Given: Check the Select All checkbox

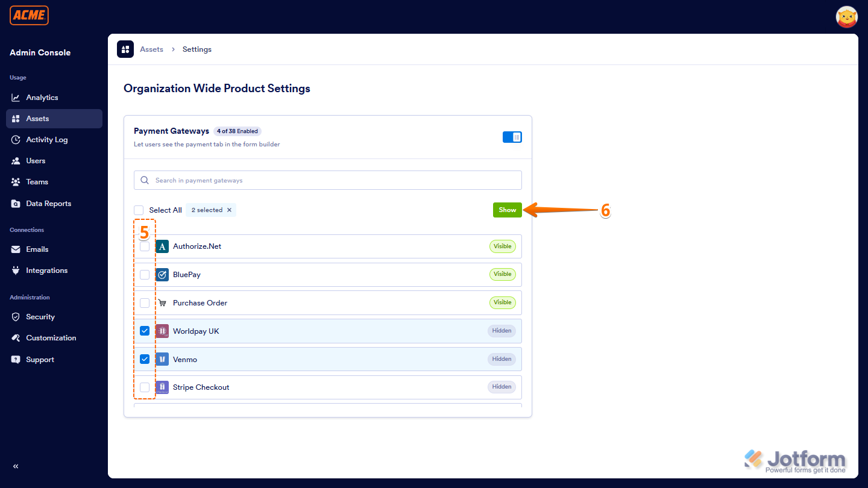Looking at the screenshot, I should click(x=139, y=210).
